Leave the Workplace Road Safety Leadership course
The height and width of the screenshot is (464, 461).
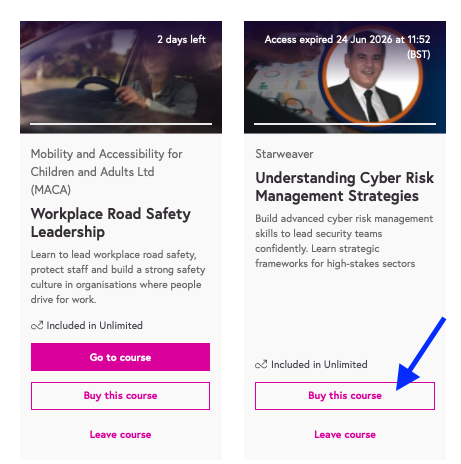(120, 434)
